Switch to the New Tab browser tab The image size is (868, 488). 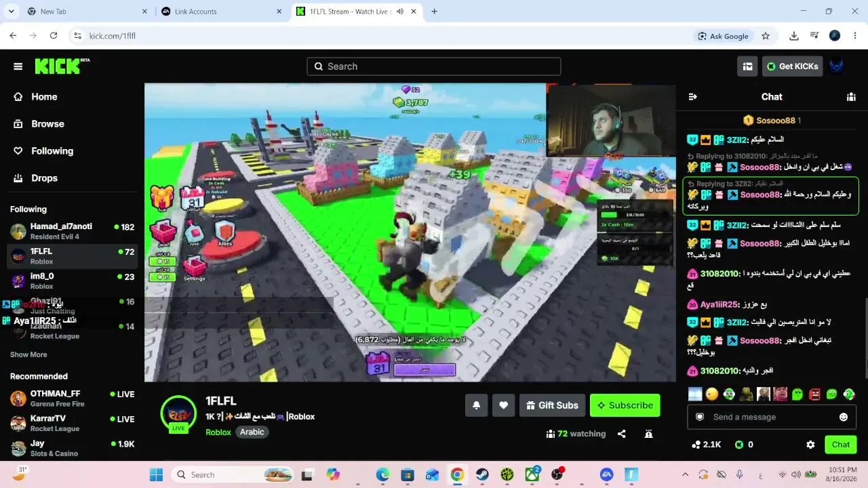pyautogui.click(x=87, y=12)
